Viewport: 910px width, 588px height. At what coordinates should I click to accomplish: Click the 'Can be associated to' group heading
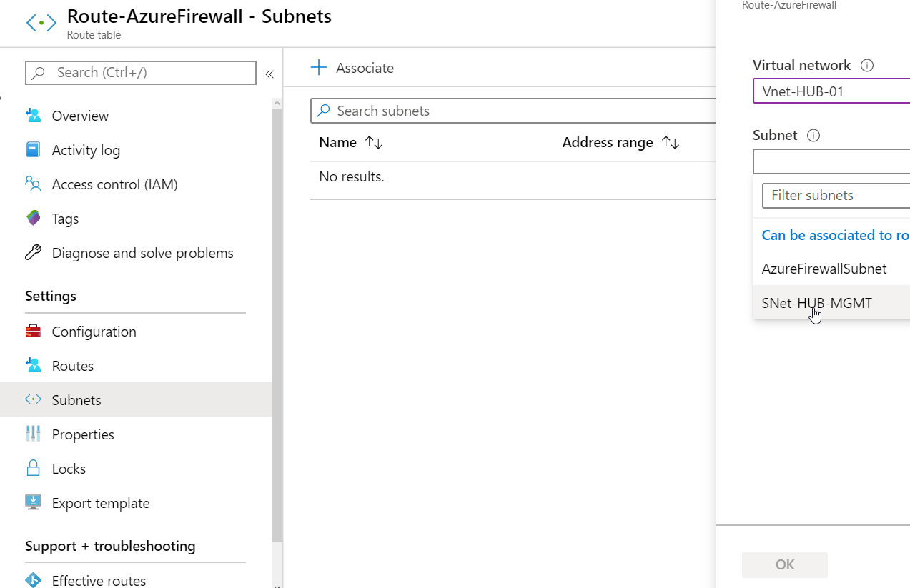(836, 235)
